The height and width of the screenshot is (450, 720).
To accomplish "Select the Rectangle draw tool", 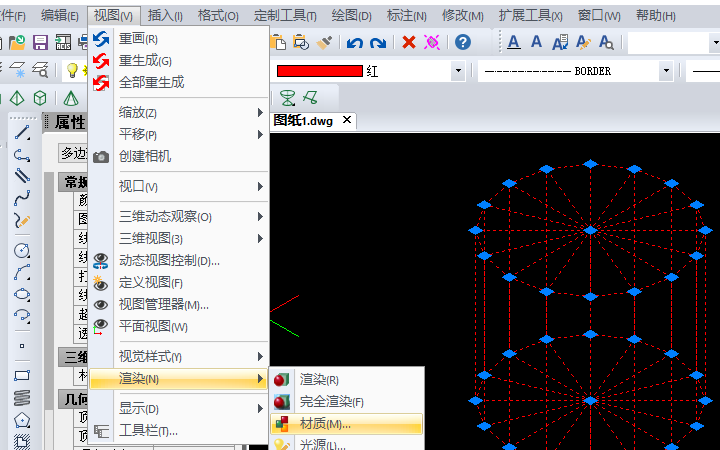I will [x=22, y=375].
